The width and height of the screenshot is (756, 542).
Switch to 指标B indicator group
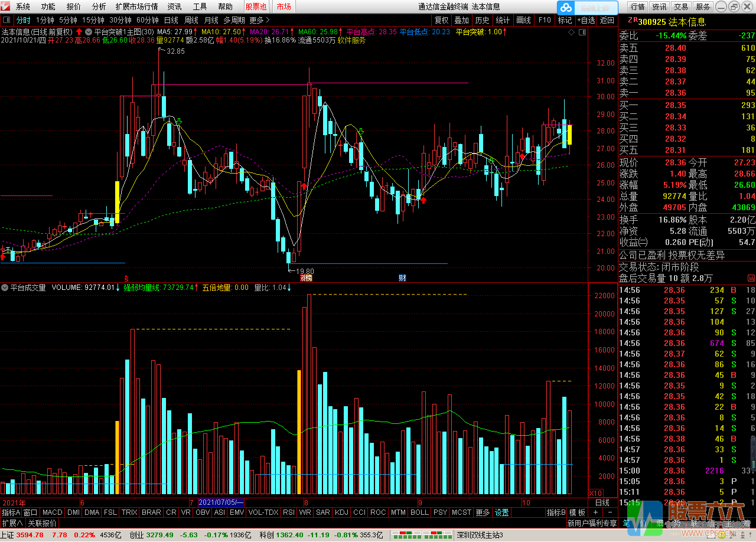point(556,512)
